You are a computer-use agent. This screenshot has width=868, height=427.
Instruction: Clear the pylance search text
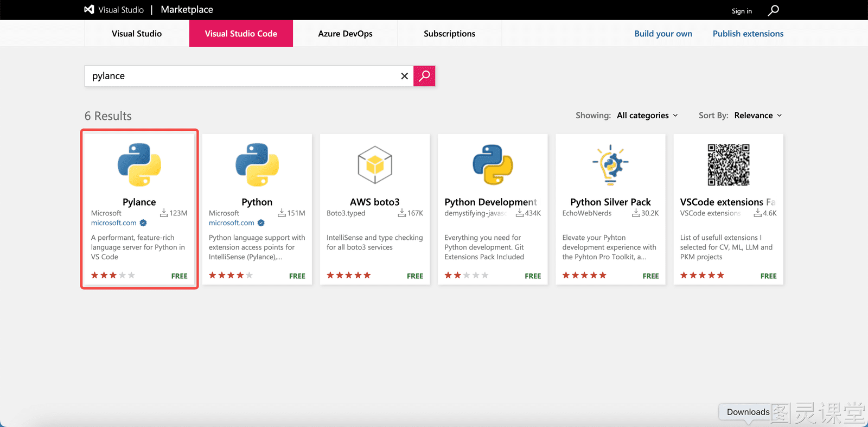coord(404,76)
